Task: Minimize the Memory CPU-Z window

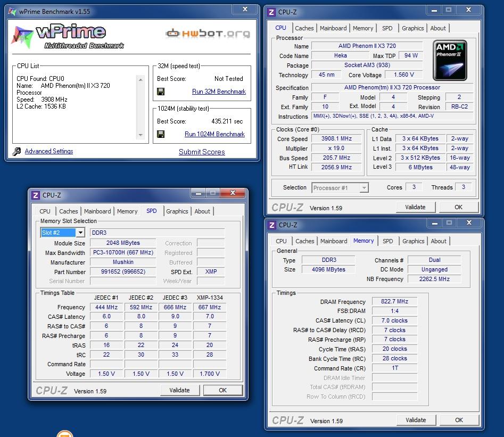Action: 435,222
